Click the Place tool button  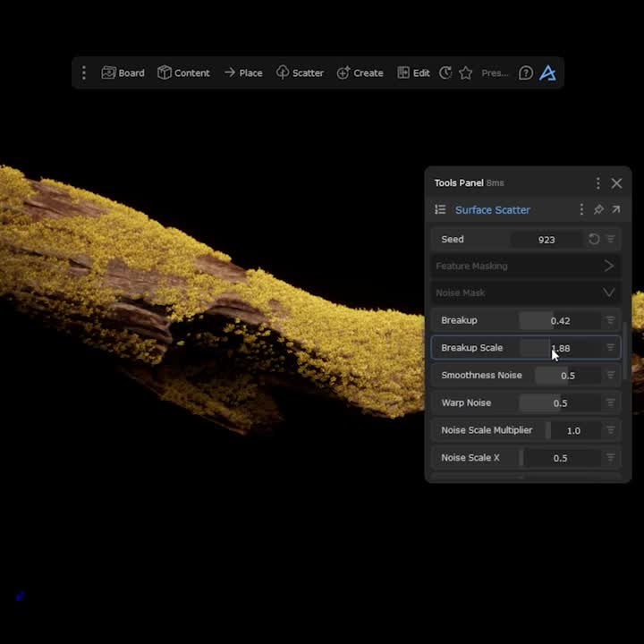[x=243, y=73]
